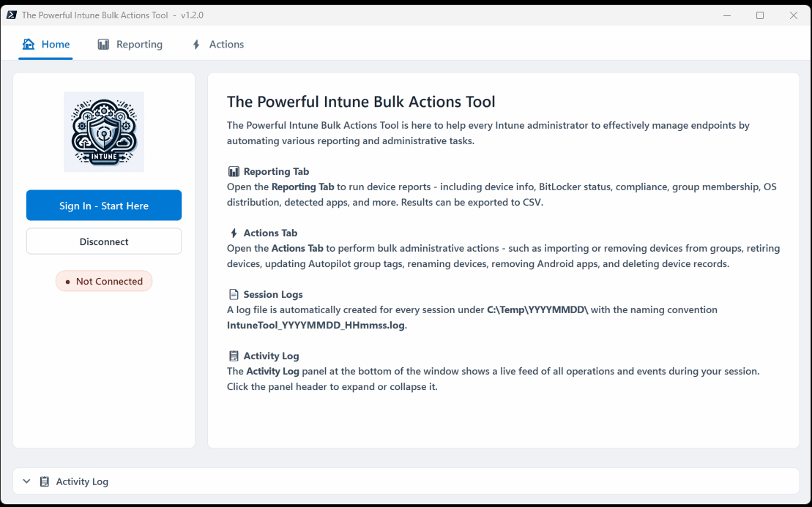Click the main Powerful Intune Bulk Actions Tool heading
The width and height of the screenshot is (812, 507).
coord(361,102)
